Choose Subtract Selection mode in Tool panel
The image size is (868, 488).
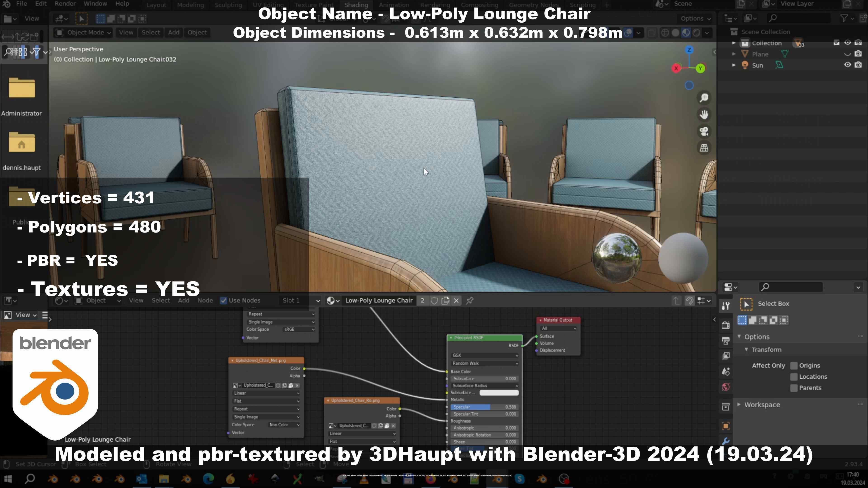(x=763, y=320)
